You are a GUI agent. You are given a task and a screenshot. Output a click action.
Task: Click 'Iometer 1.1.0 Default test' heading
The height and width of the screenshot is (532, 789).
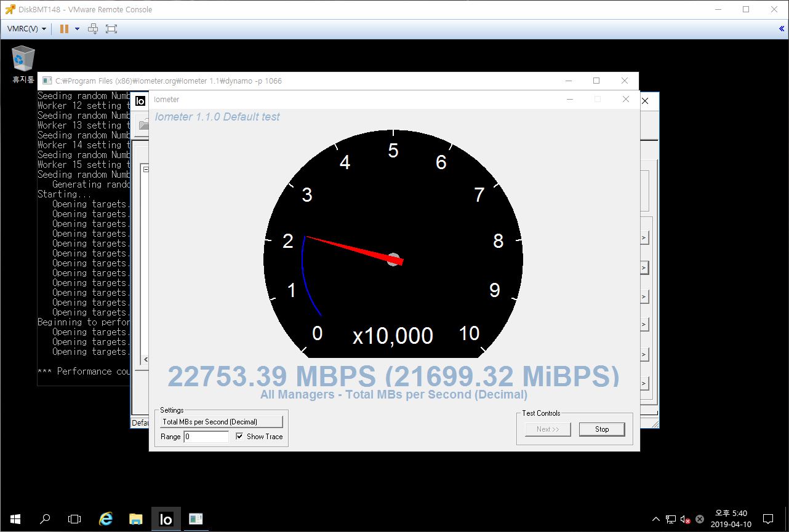click(x=217, y=116)
